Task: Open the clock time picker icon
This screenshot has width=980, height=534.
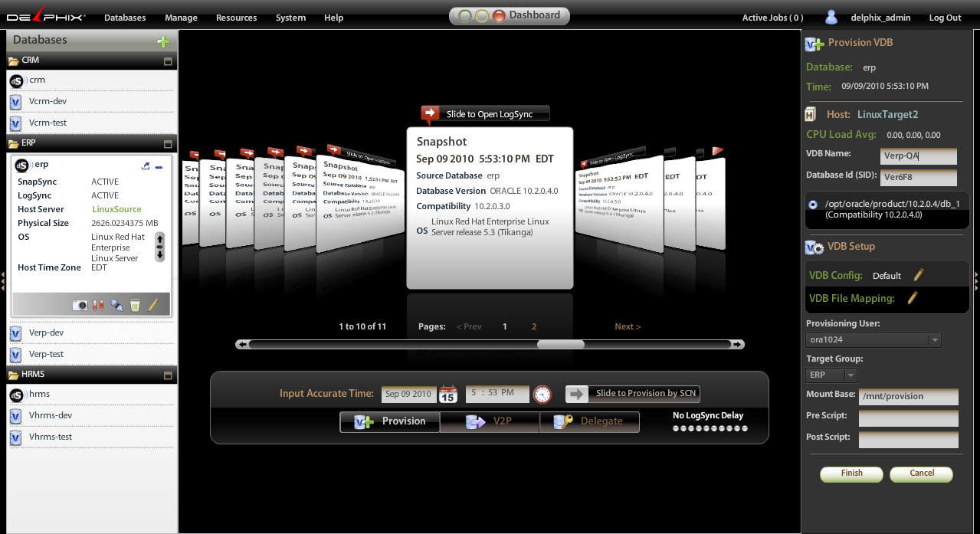Action: coord(542,394)
